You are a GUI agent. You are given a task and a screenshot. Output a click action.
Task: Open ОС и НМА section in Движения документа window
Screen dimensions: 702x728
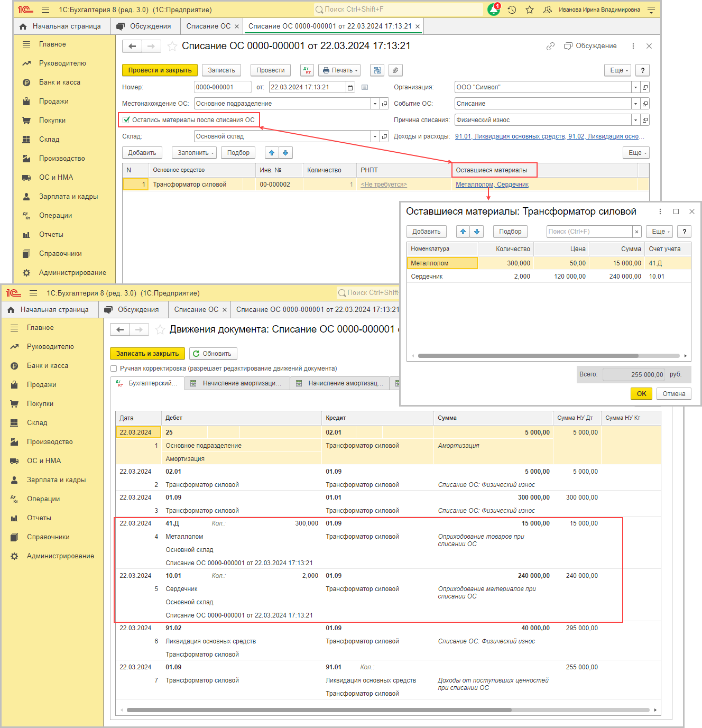(x=44, y=461)
